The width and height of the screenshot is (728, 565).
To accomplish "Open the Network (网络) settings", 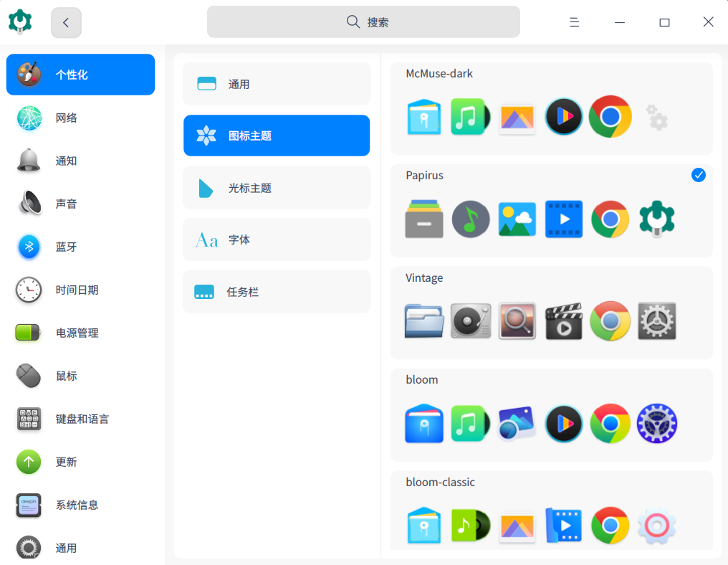I will pyautogui.click(x=80, y=118).
